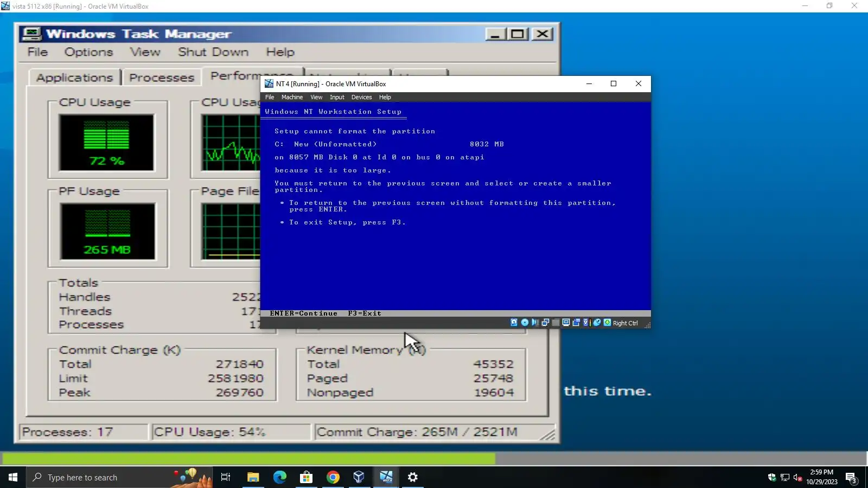Click 'F3=Exit' in NT Setup status line

click(365, 313)
